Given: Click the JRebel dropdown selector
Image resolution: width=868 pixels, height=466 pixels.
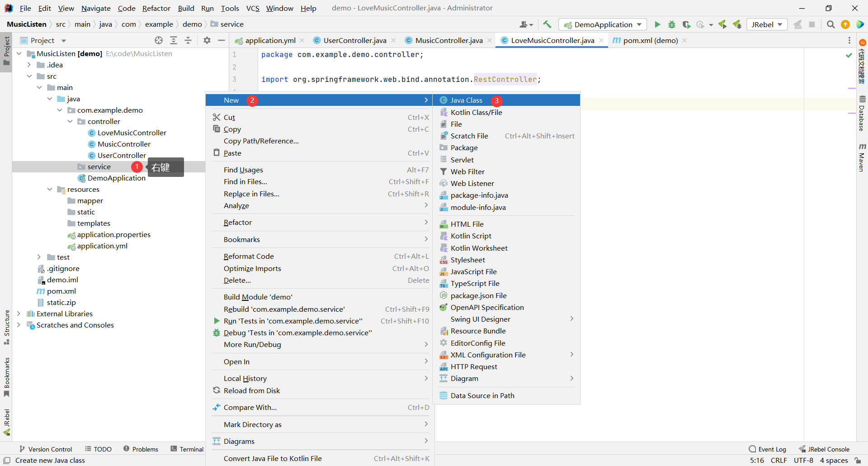Looking at the screenshot, I should (767, 24).
